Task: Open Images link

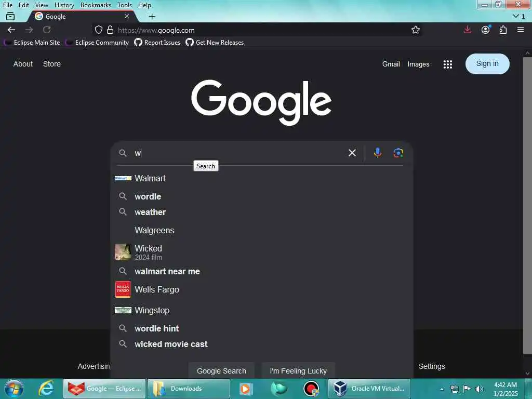Action: (418, 64)
